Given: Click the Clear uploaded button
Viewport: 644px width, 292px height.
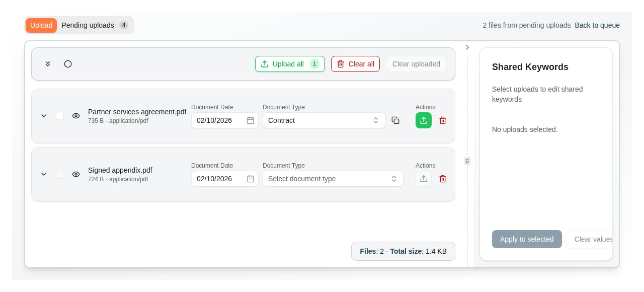Looking at the screenshot, I should (416, 64).
